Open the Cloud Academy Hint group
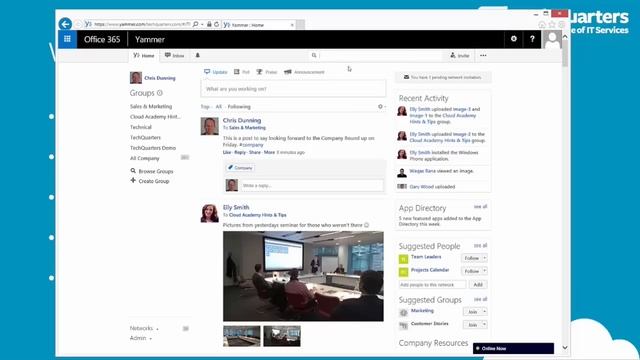Viewport: 640px width, 360px height. [x=155, y=117]
